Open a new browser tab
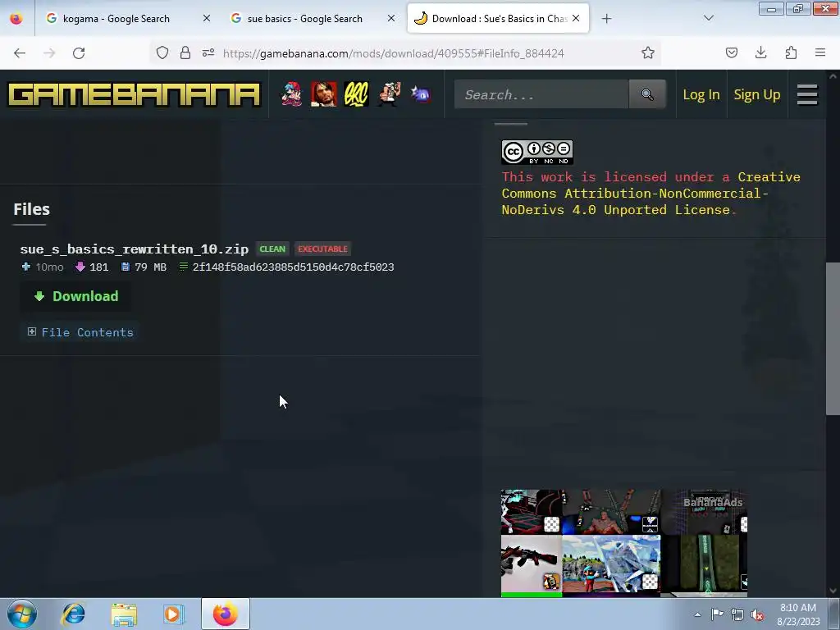 coord(606,19)
